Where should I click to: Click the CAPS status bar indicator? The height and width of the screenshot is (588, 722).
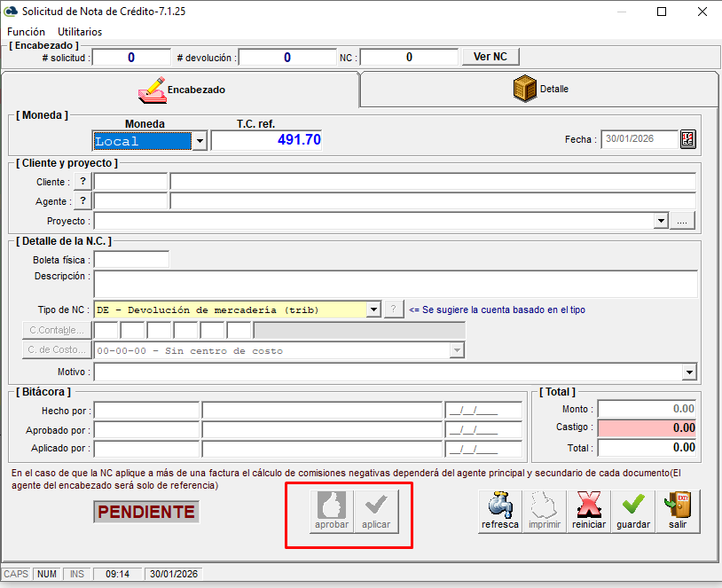(x=16, y=574)
